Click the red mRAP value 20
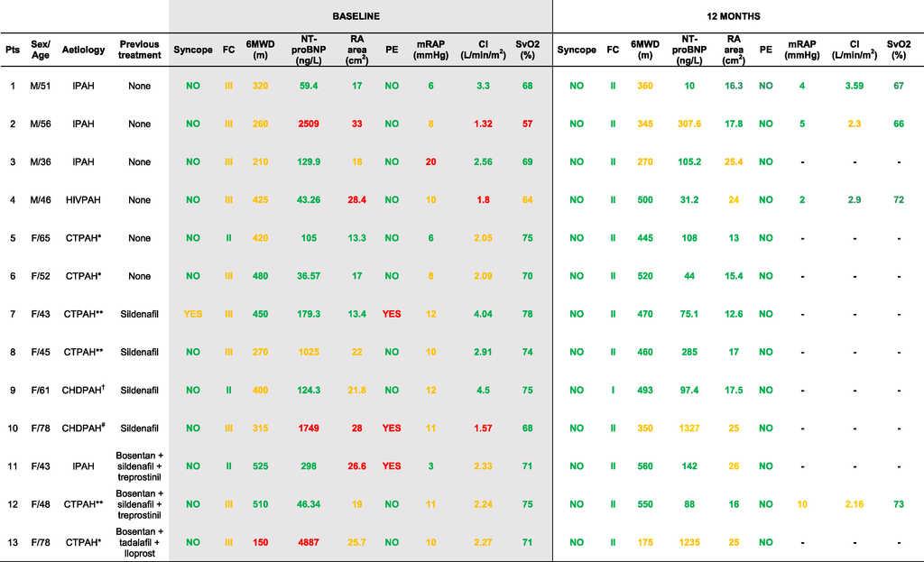The image size is (924, 562). 430,162
